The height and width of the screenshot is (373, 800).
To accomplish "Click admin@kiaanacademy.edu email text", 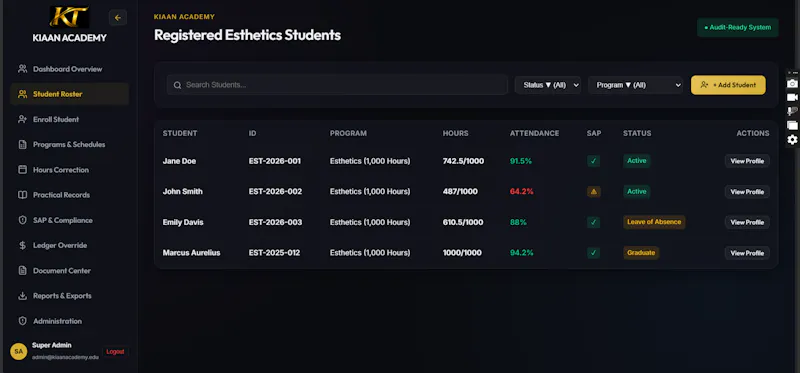I will (65, 357).
